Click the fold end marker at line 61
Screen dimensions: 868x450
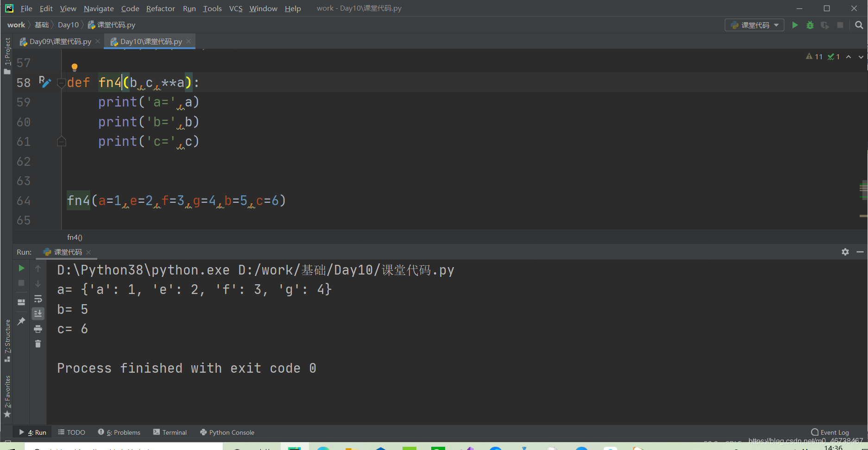[61, 141]
